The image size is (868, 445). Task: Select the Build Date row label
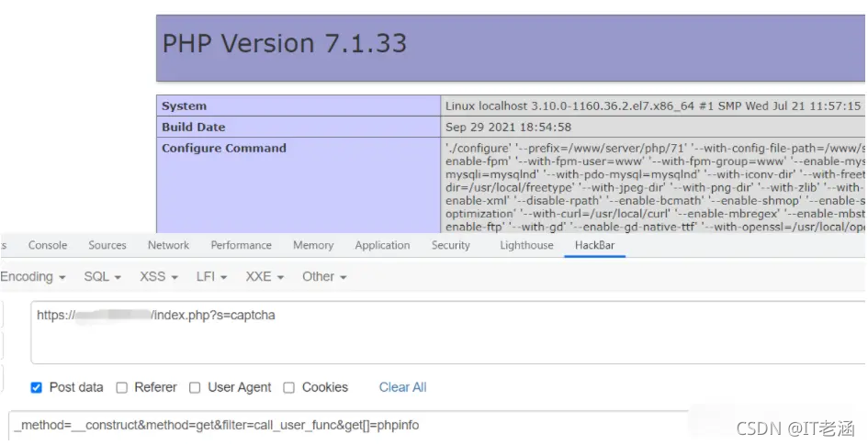(193, 128)
